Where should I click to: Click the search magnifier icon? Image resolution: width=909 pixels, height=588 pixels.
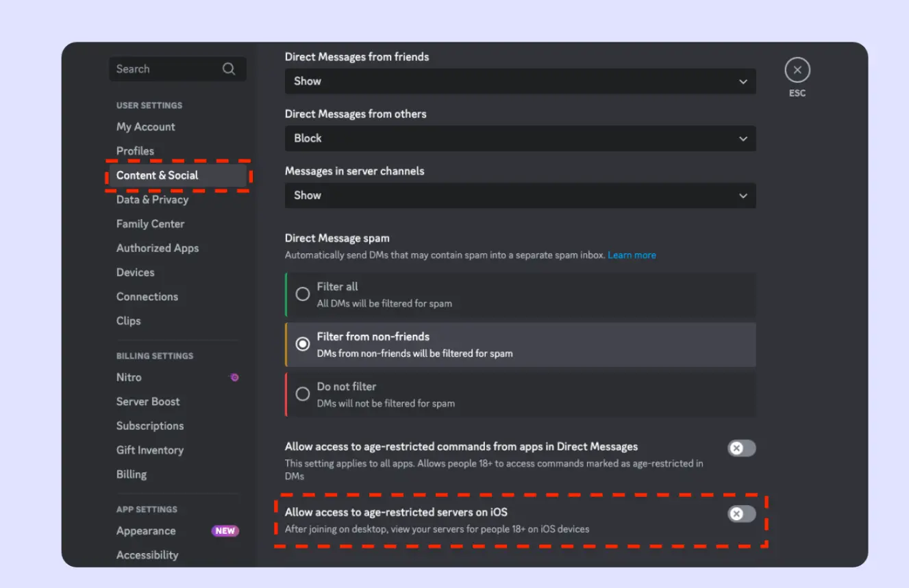[x=229, y=69]
